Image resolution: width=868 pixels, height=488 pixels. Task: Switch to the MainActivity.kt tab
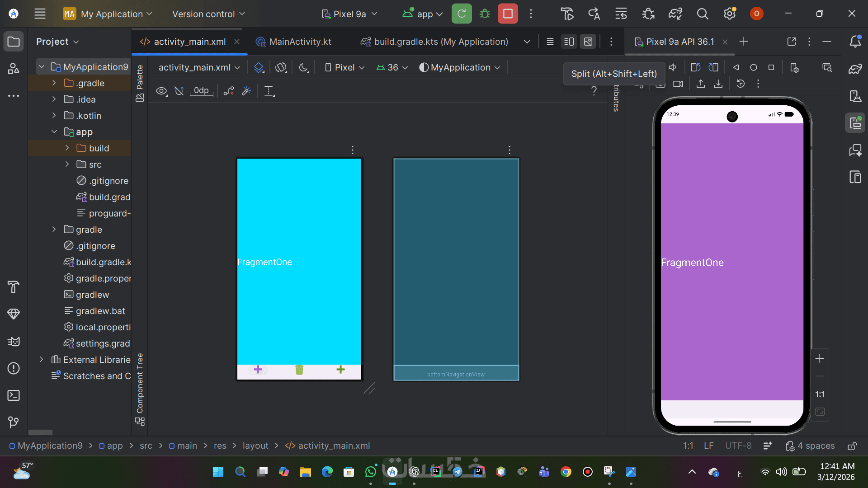[x=300, y=42]
